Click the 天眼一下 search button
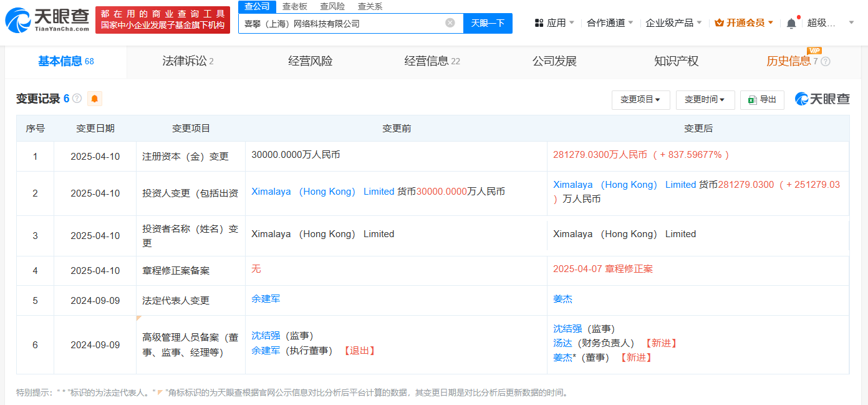Image resolution: width=868 pixels, height=405 pixels. 488,23
